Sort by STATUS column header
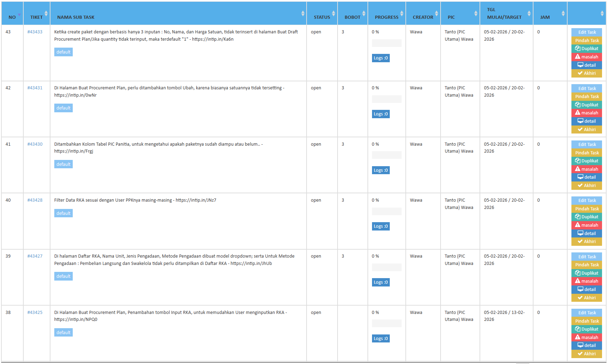 [x=322, y=17]
